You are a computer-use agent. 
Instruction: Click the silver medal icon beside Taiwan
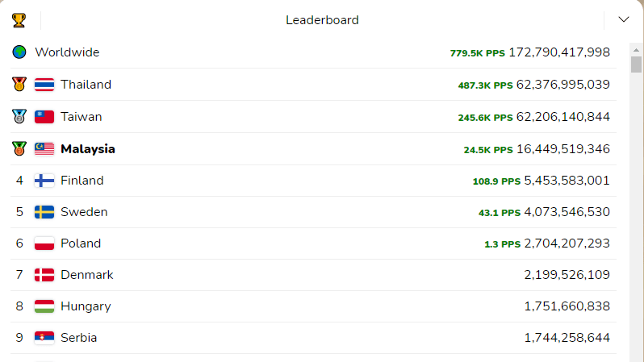(x=19, y=116)
